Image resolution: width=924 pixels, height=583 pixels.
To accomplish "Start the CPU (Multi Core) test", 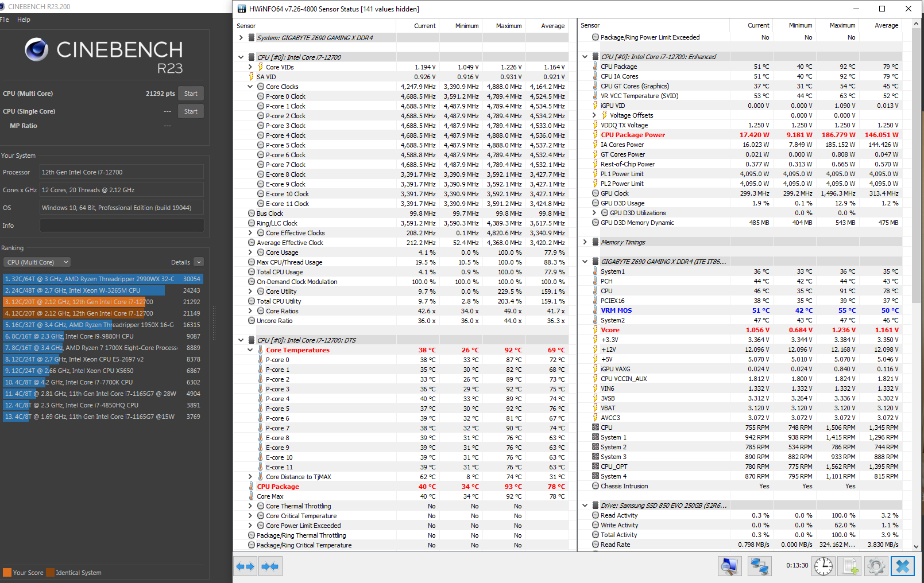I will click(191, 94).
